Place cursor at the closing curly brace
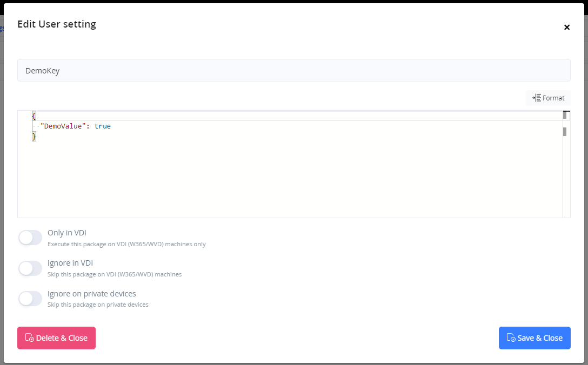The height and width of the screenshot is (365, 588). [x=34, y=137]
